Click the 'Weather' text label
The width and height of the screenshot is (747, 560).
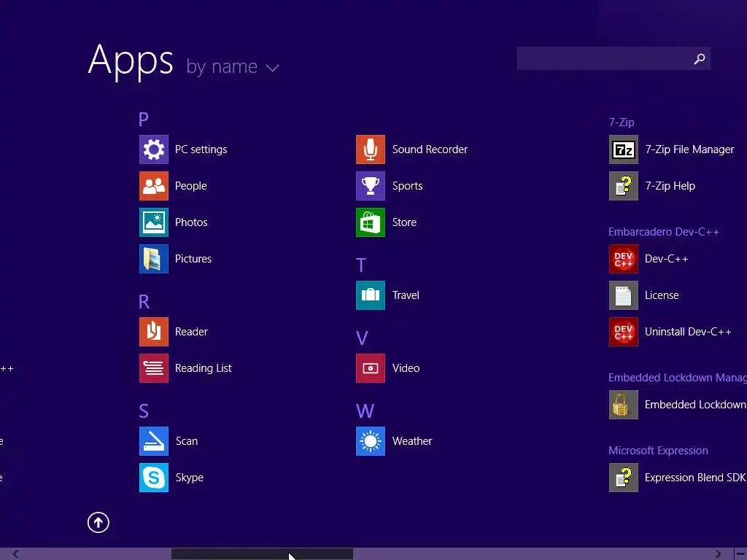(x=412, y=441)
